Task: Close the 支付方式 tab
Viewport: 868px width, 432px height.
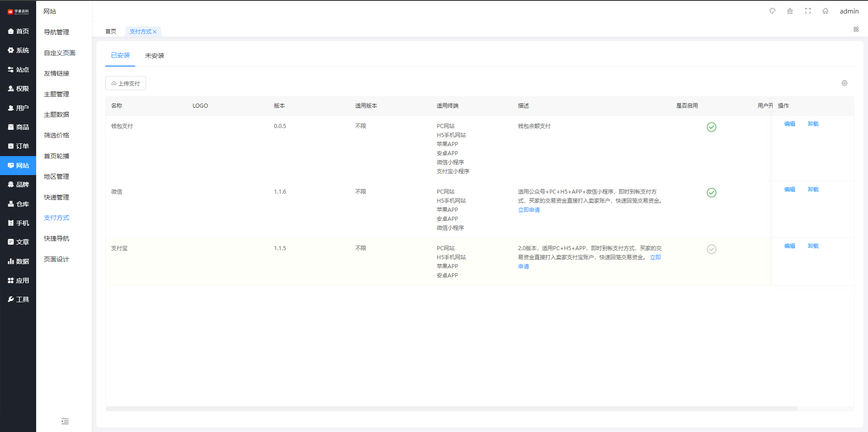Action: (x=155, y=32)
